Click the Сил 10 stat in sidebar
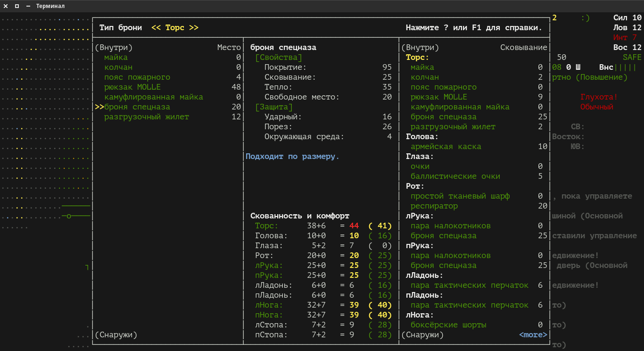 coord(627,18)
